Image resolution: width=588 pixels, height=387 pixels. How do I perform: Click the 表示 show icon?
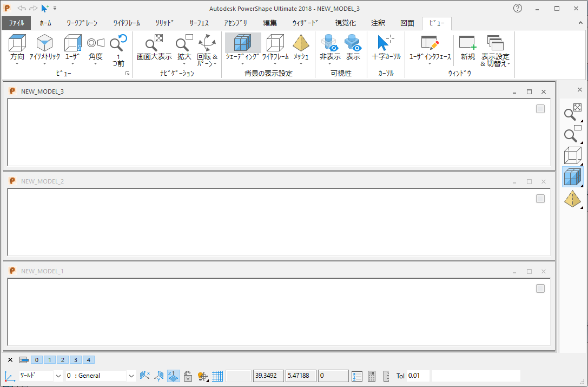353,43
